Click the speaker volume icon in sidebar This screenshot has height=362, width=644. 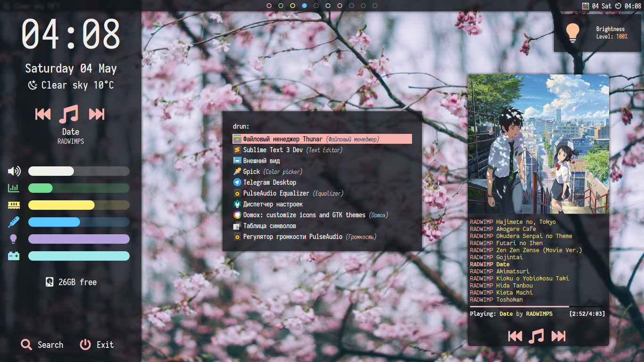pos(14,171)
